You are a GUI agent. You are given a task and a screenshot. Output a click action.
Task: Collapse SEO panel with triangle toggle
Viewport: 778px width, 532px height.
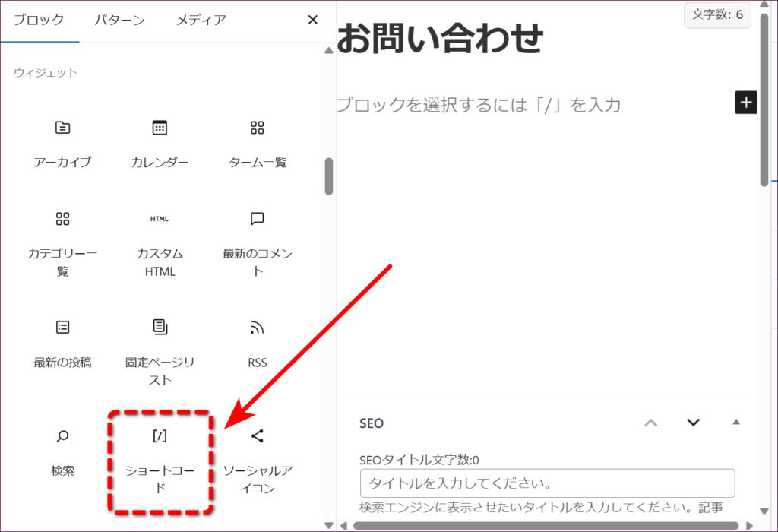(x=735, y=423)
